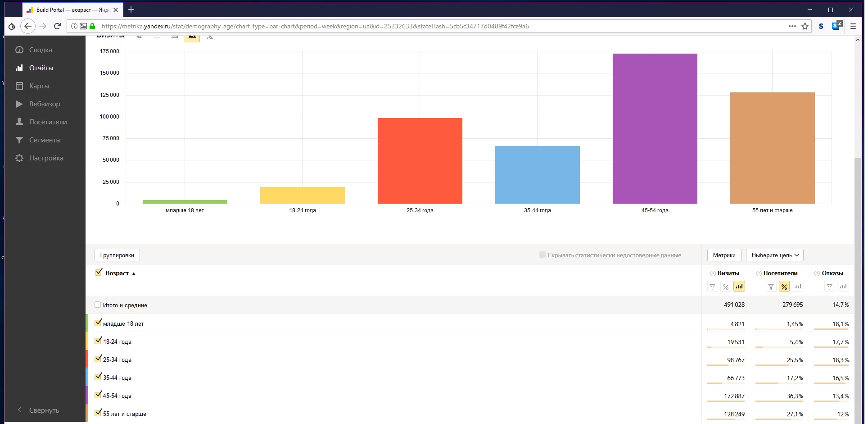Screen dimensions: 868x424
Task: Click the filter icon under Отказы
Action: (829, 287)
